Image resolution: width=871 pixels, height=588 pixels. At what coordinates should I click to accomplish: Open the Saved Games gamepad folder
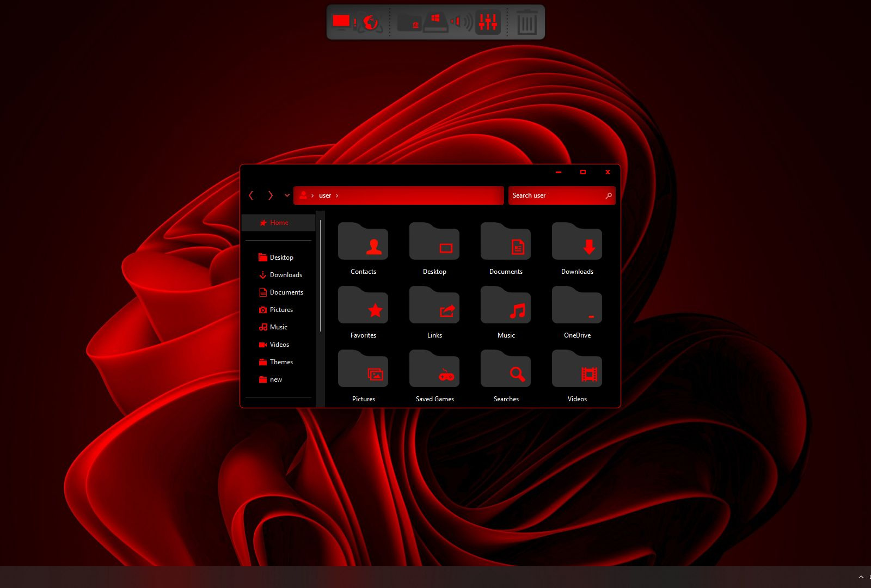(x=434, y=369)
